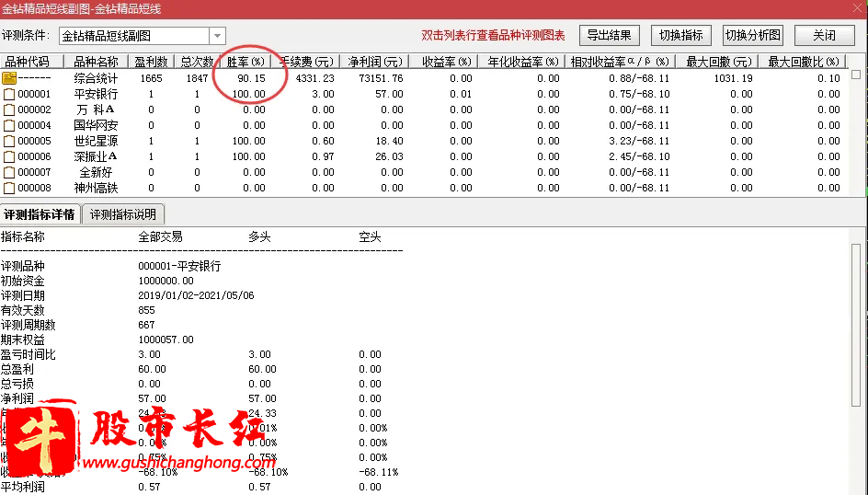Sort by the 胜率(%) column header
This screenshot has width=868, height=495.
point(246,62)
